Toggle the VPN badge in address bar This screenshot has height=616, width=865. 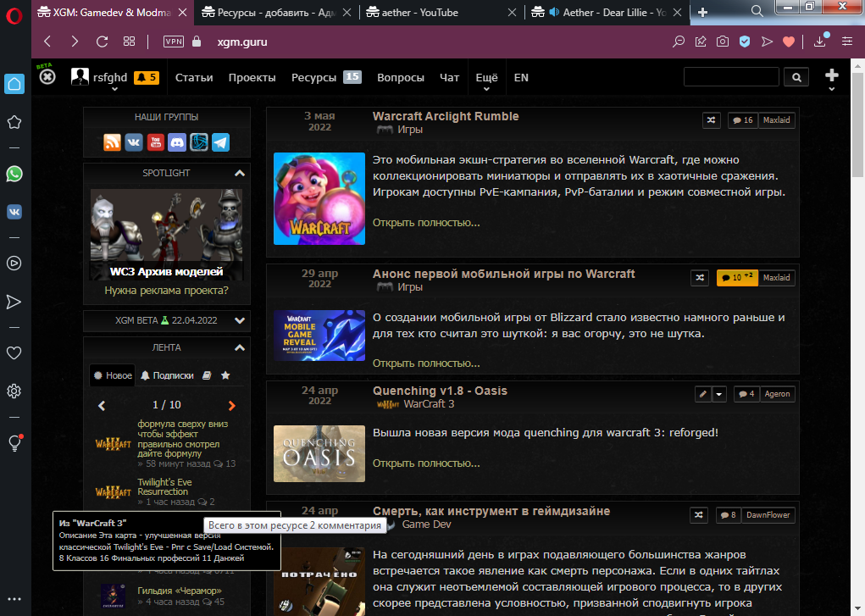(174, 42)
